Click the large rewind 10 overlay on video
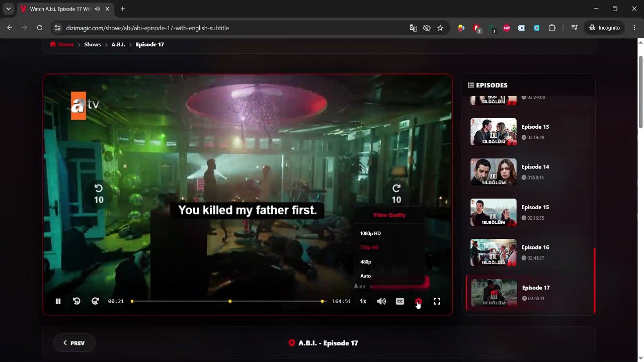The width and height of the screenshot is (644, 362). (x=99, y=194)
